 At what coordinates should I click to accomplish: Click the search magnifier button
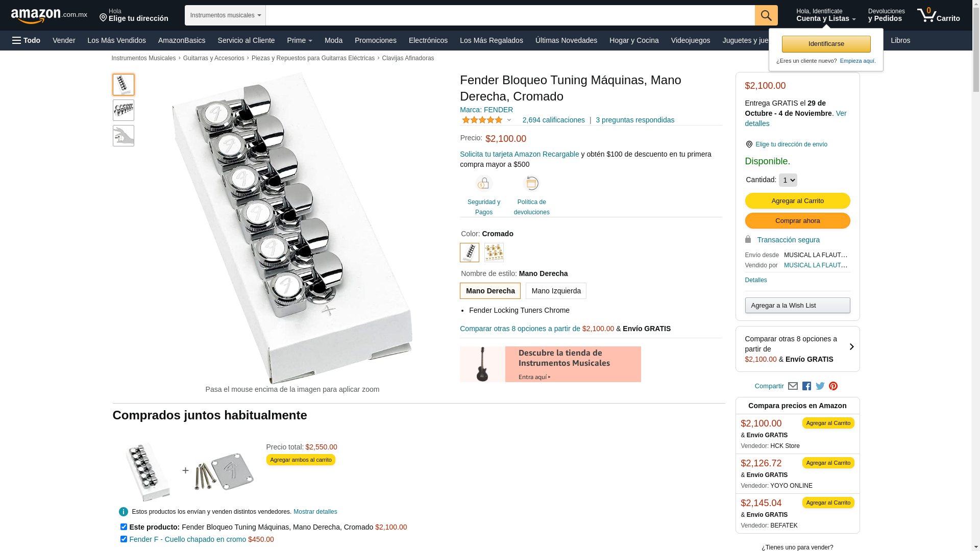766,15
